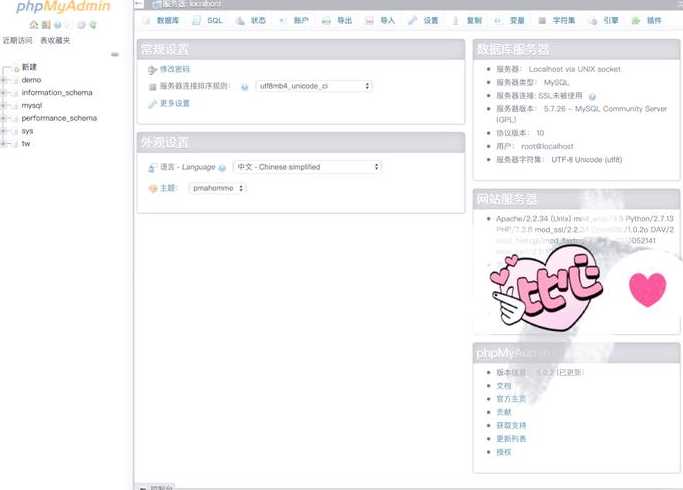Click 新建 to create a database
Screen dimensions: 683x490
pyautogui.click(x=29, y=67)
